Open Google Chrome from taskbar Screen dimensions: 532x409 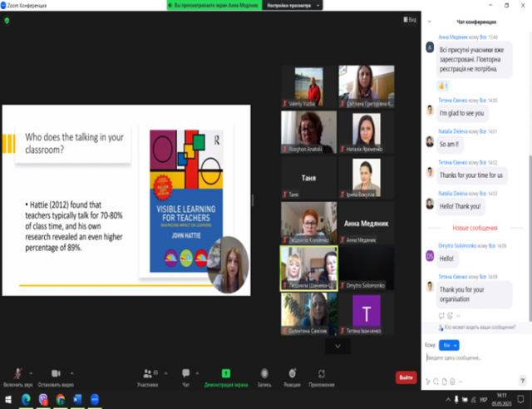[x=61, y=400]
